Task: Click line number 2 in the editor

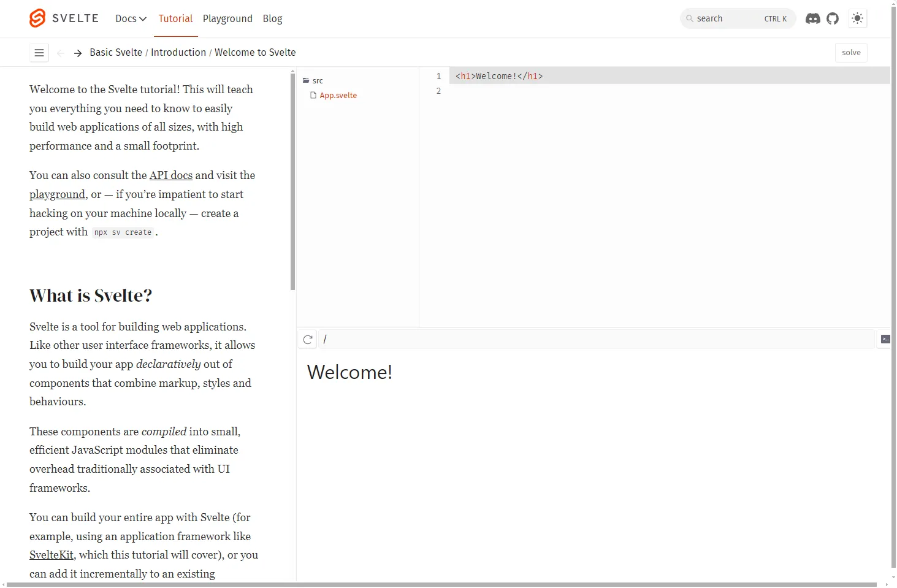Action: click(438, 91)
